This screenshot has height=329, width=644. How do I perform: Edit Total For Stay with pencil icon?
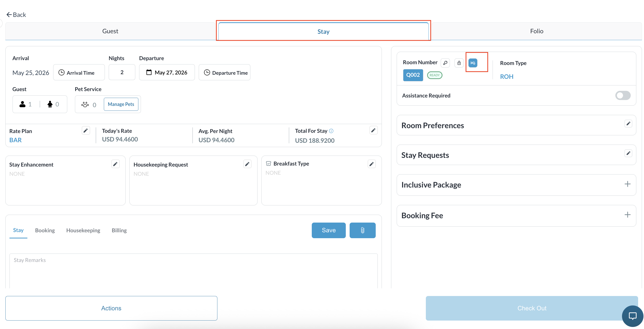373,130
